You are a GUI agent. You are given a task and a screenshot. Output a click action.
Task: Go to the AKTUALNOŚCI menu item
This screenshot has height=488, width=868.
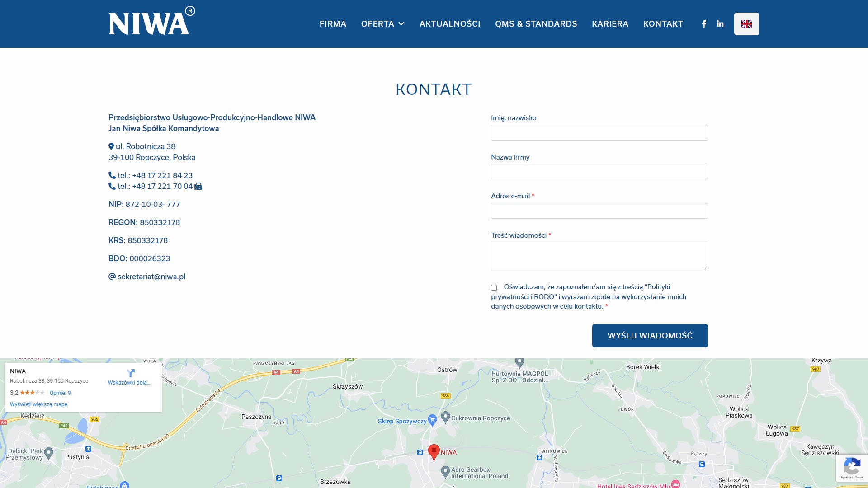[450, 24]
